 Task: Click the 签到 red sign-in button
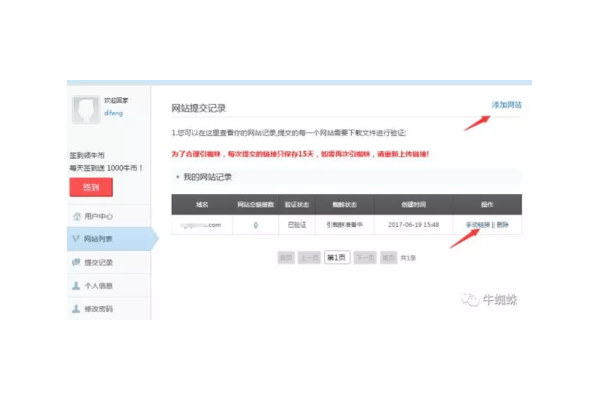tap(91, 187)
